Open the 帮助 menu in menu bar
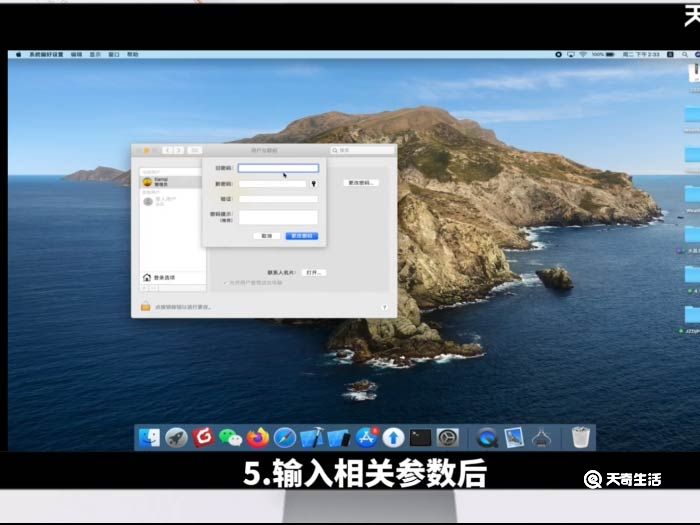Screen dimensions: 700x525 coord(133,54)
